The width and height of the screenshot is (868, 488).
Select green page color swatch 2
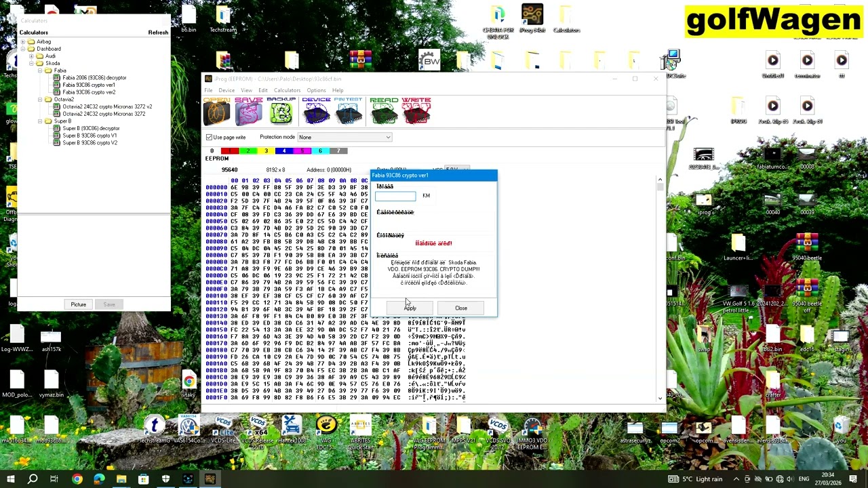pyautogui.click(x=248, y=151)
